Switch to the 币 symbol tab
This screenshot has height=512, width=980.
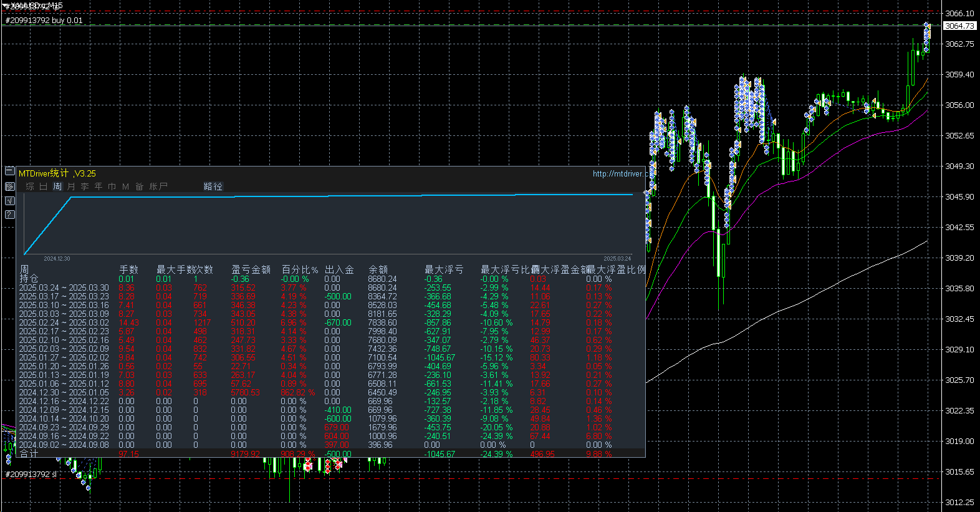(x=112, y=186)
